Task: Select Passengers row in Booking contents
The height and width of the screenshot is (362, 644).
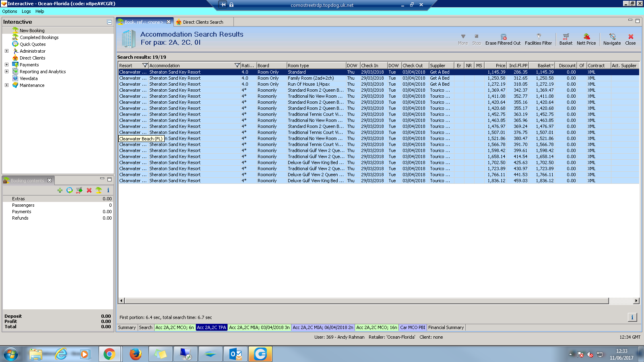Action: coord(58,205)
